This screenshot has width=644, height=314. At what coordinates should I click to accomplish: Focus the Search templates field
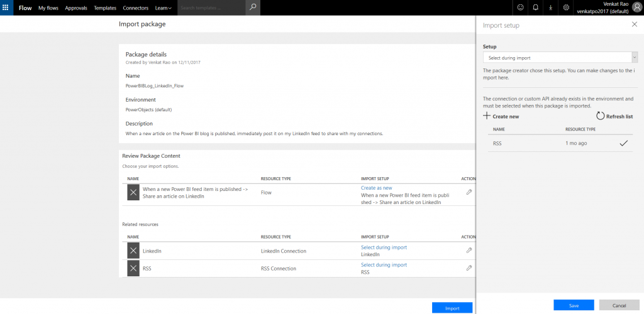point(211,8)
